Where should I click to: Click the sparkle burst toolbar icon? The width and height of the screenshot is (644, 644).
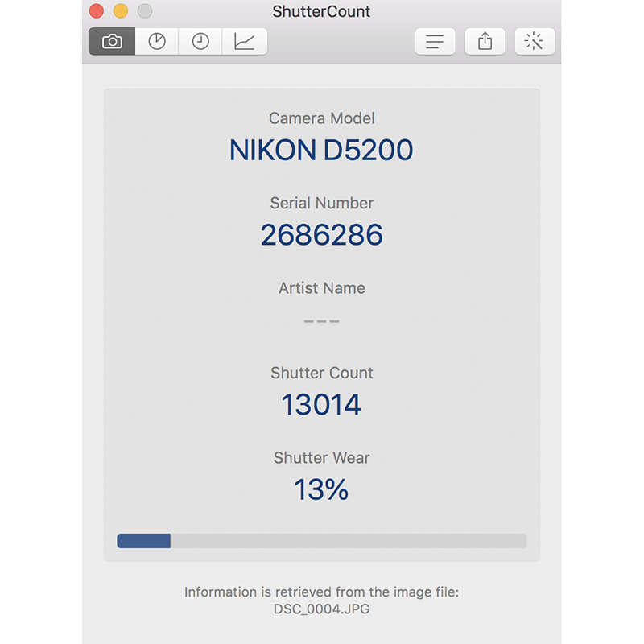click(535, 41)
